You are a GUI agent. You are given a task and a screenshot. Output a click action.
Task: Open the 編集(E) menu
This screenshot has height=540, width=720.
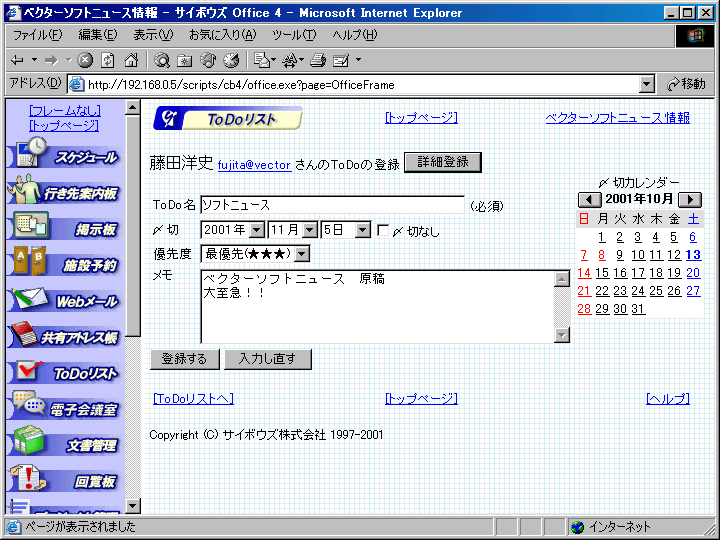98,35
